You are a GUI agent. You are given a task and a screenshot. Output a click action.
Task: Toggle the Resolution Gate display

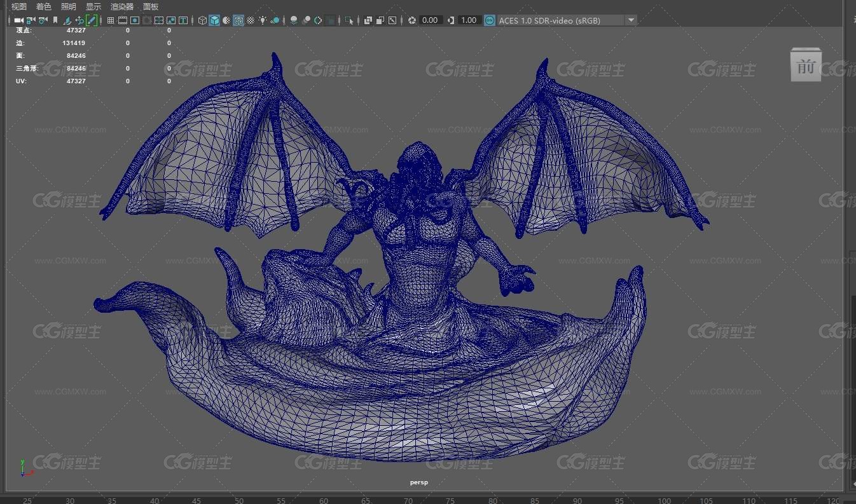135,20
